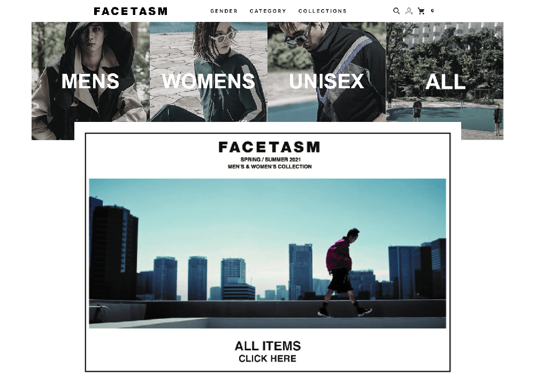Click the ALL ITEMS heading link
Viewport: 535px width, 392px height.
(268, 346)
